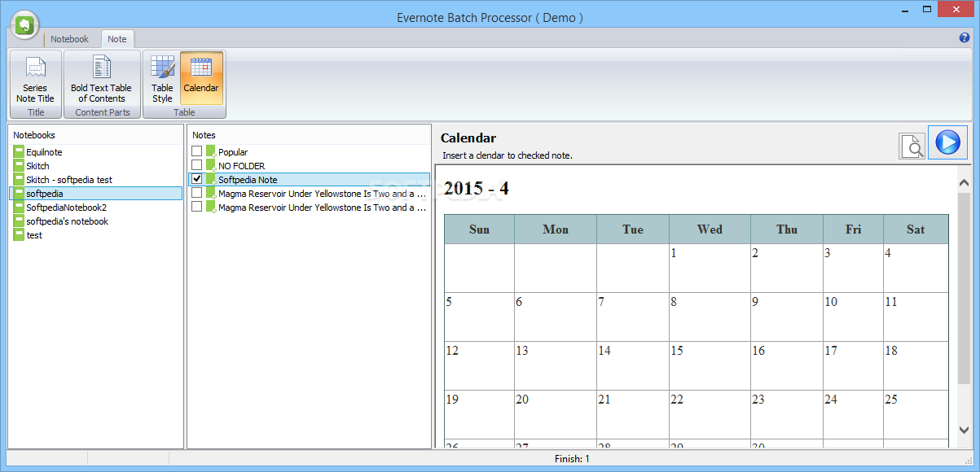Click the calendar vertical scrollbar thumb
The image size is (980, 472).
(964, 289)
